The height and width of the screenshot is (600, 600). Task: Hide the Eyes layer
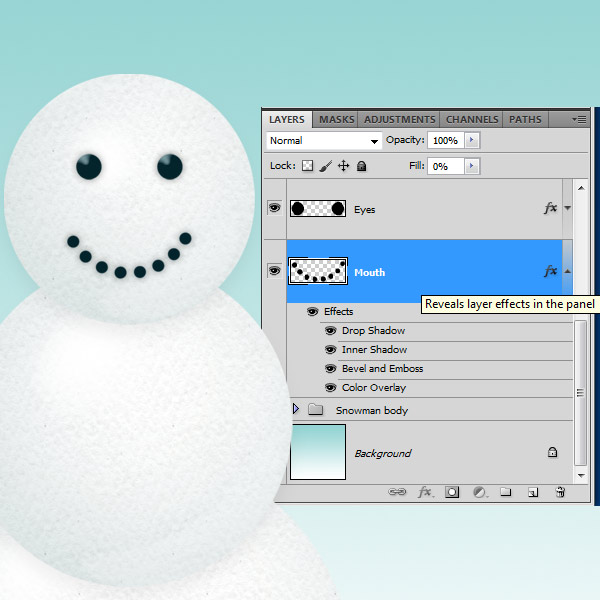click(274, 208)
